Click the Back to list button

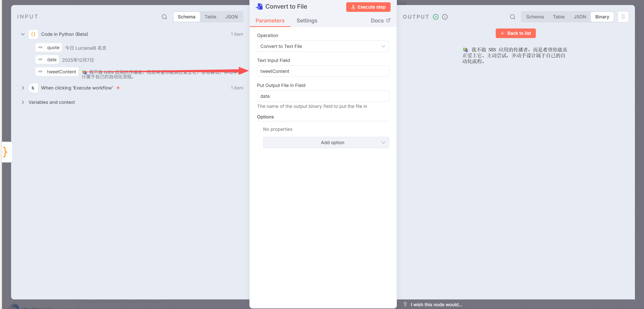pyautogui.click(x=515, y=33)
